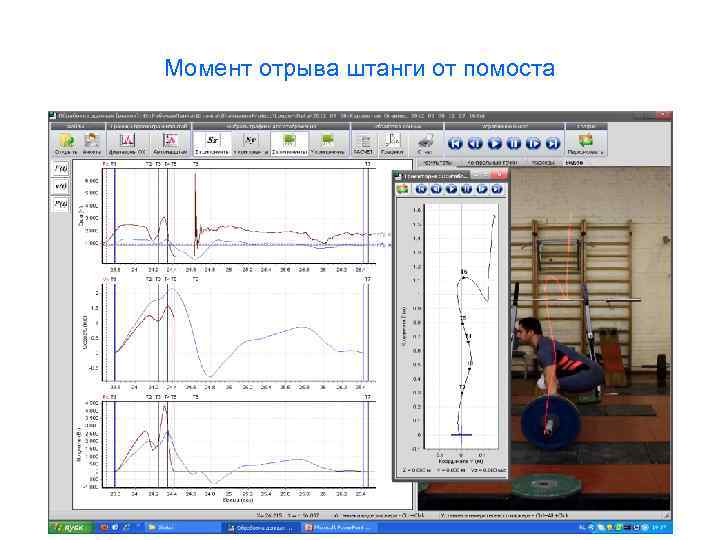Click the person icon in toolbar
The height and width of the screenshot is (540, 720).
(x=91, y=141)
